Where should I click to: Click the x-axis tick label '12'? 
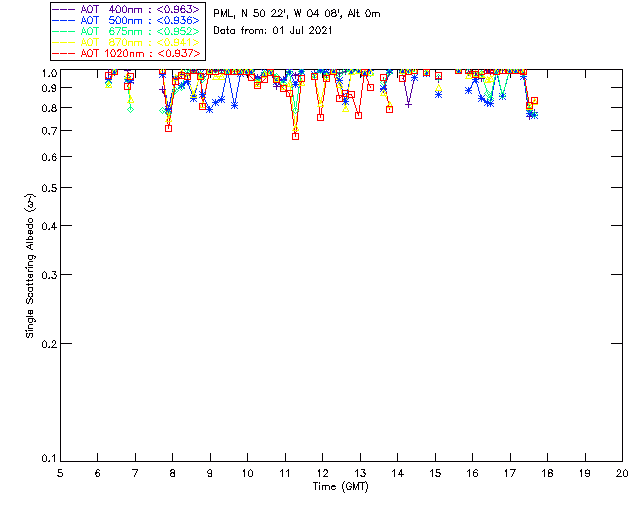(322, 473)
